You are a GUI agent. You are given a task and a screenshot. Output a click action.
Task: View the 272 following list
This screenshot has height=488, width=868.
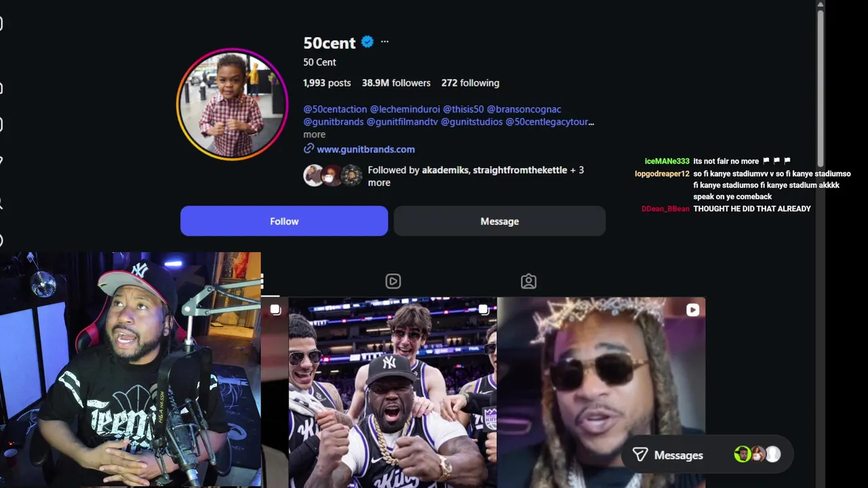[470, 83]
